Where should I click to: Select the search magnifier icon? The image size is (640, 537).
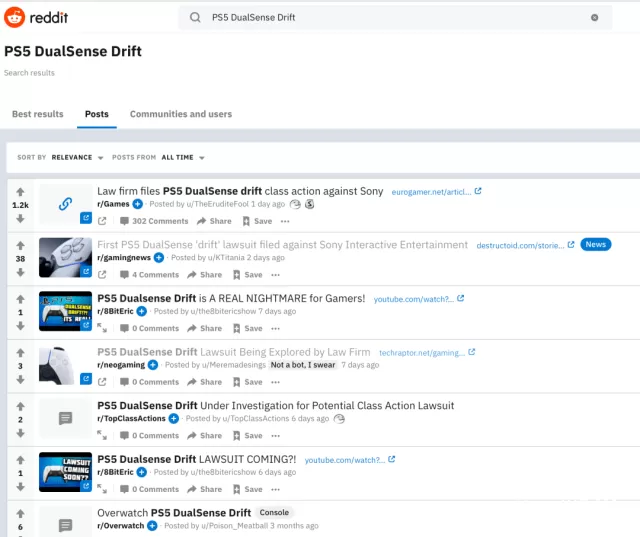[x=195, y=17]
